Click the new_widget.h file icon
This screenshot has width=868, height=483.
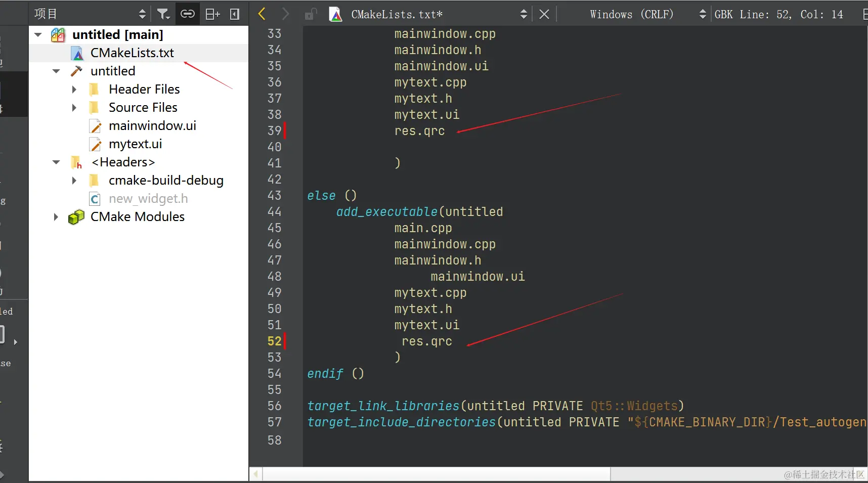click(95, 199)
